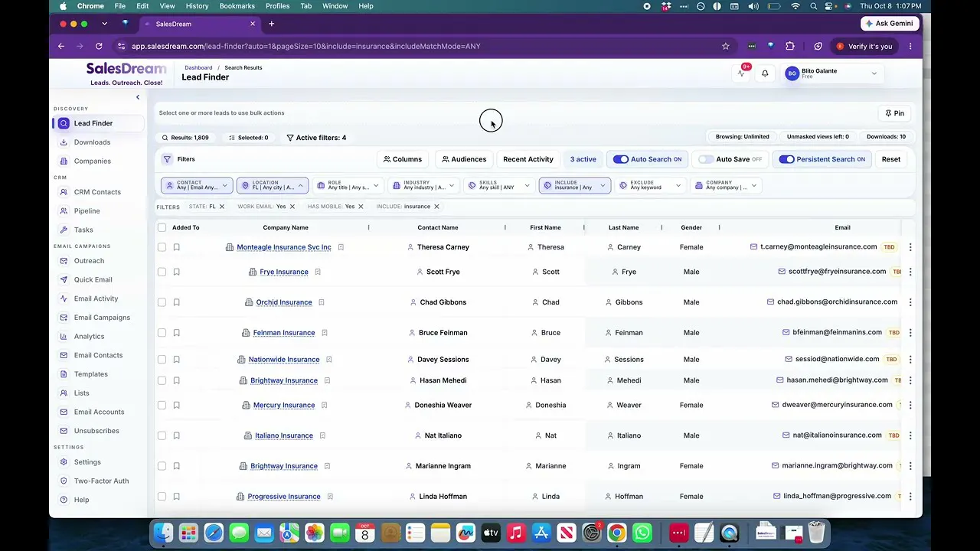
Task: Expand the Contact filter dropdown
Action: (197, 185)
